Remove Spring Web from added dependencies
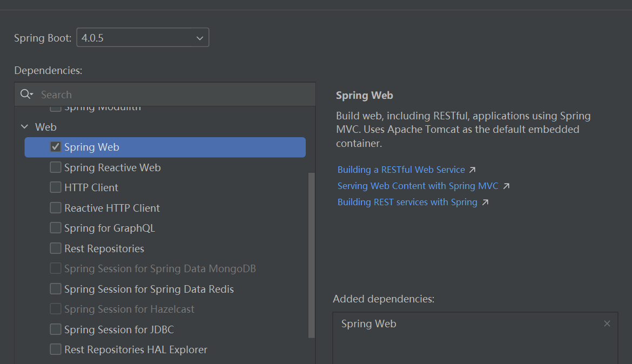Image resolution: width=632 pixels, height=364 pixels. [x=607, y=323]
